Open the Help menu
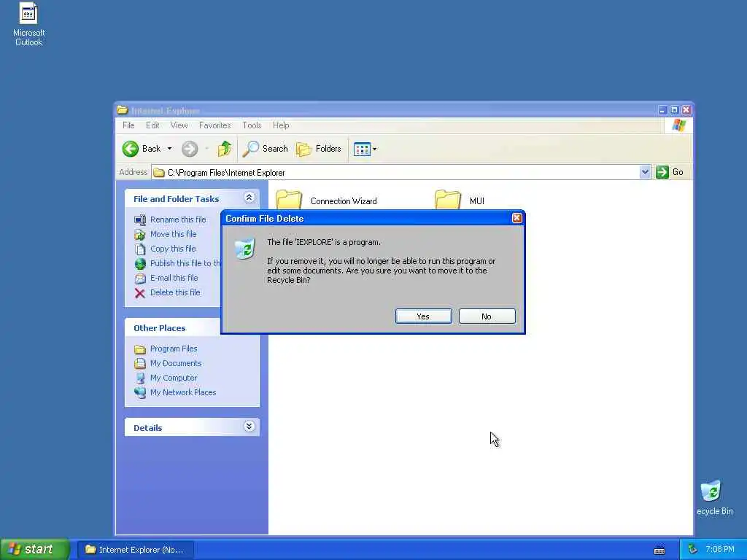 (x=281, y=125)
